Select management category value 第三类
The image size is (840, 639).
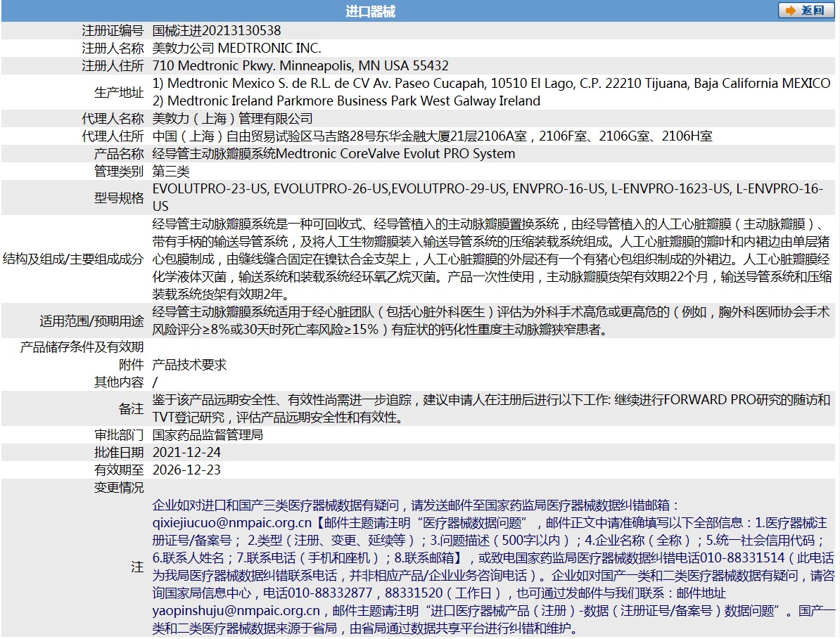[171, 172]
